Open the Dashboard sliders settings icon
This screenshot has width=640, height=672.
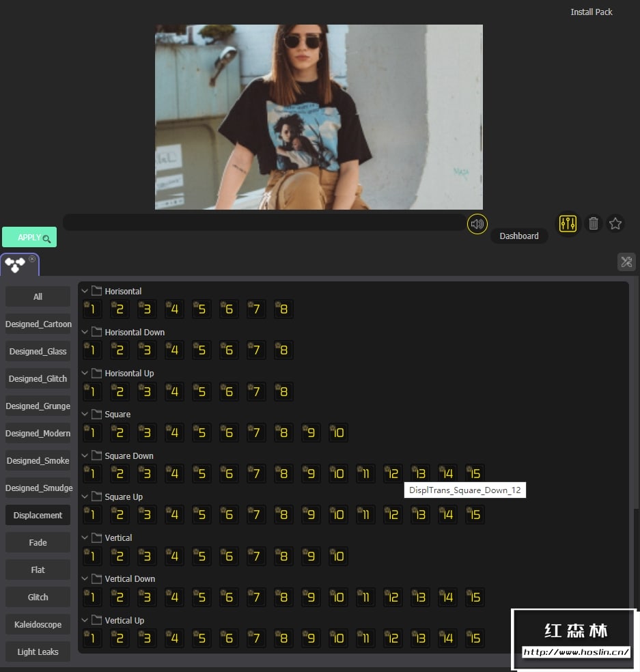(x=568, y=224)
